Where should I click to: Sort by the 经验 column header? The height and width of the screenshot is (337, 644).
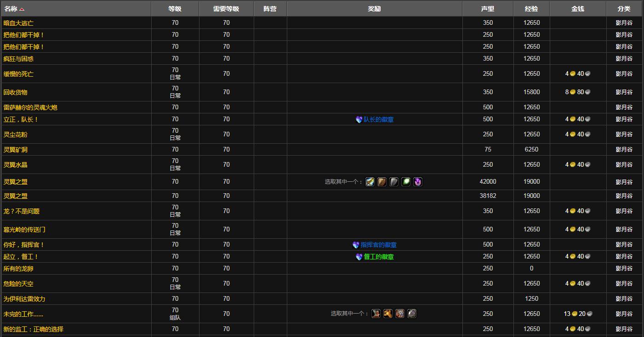click(x=531, y=9)
